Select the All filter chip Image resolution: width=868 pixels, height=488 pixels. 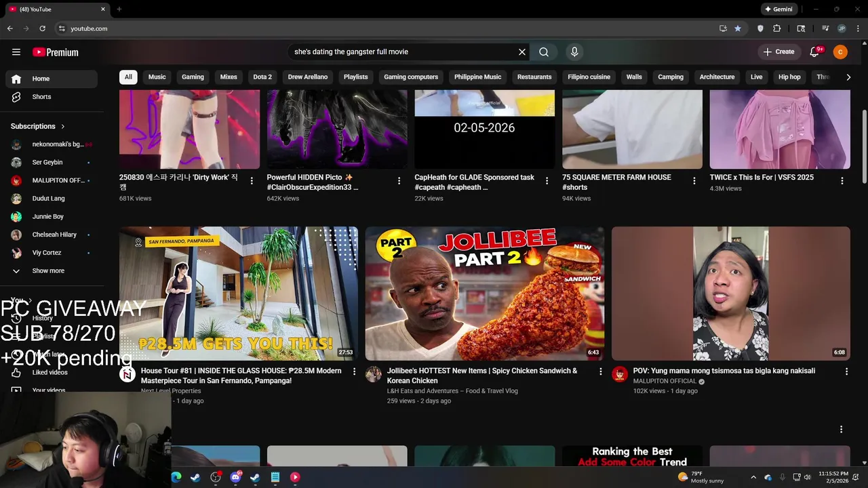coord(128,77)
